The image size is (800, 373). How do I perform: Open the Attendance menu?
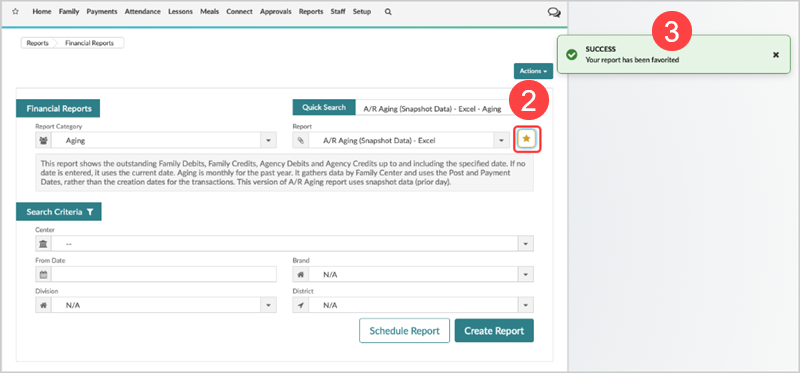click(142, 11)
